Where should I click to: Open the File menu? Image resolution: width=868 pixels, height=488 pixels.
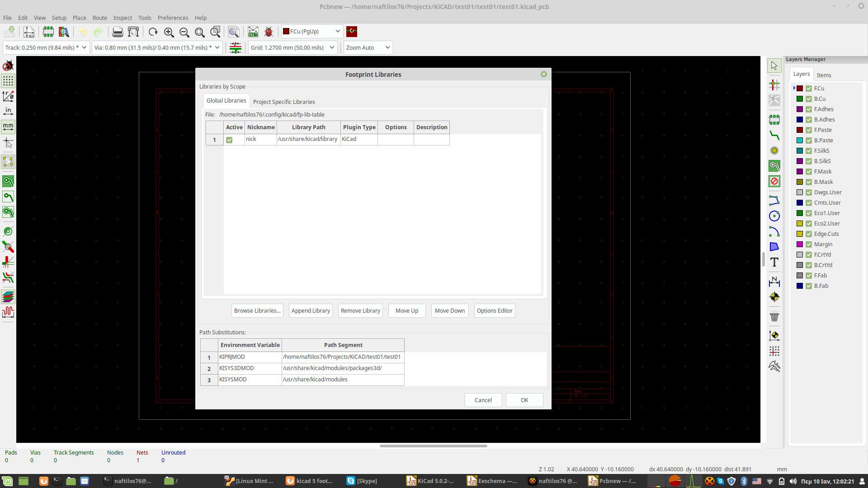8,18
